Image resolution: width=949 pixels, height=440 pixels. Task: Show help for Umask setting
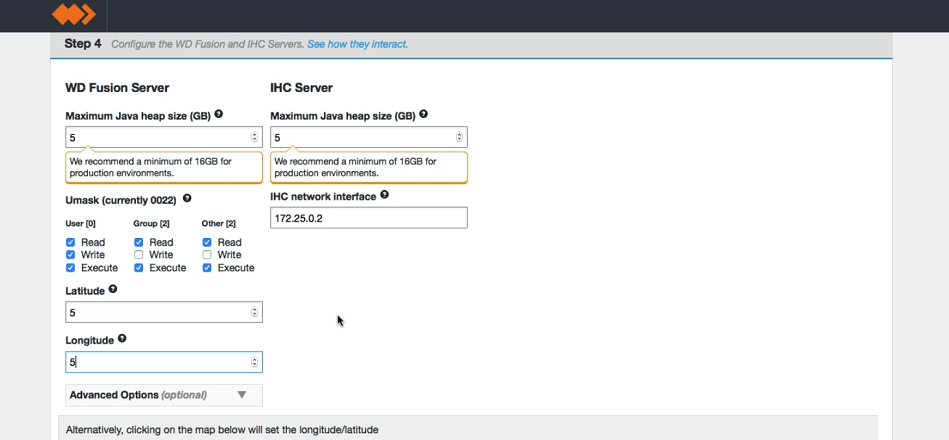pyautogui.click(x=187, y=198)
